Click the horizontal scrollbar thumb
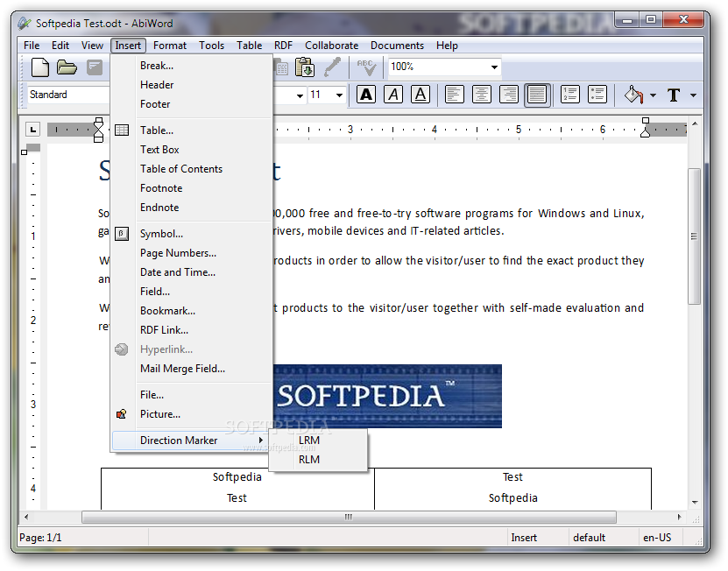Screen dimensions: 728x571 pyautogui.click(x=349, y=518)
